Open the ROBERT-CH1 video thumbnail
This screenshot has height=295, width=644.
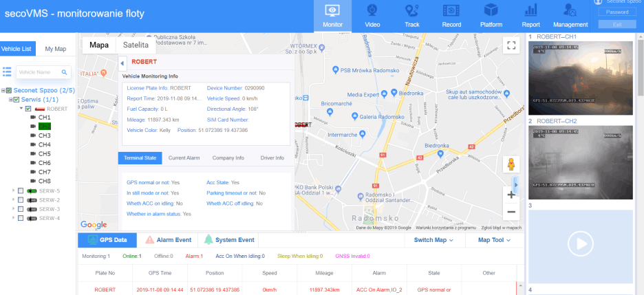580,78
